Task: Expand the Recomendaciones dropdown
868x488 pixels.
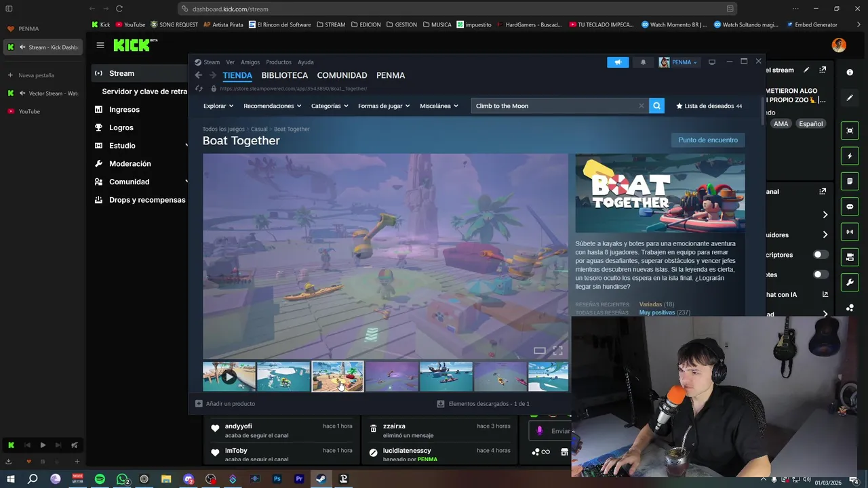Action: pos(273,106)
